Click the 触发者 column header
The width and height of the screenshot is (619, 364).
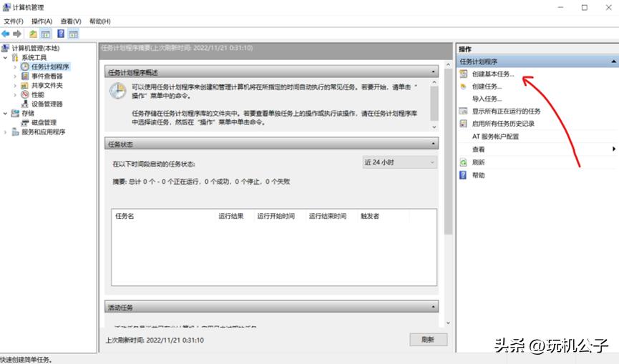tap(370, 216)
